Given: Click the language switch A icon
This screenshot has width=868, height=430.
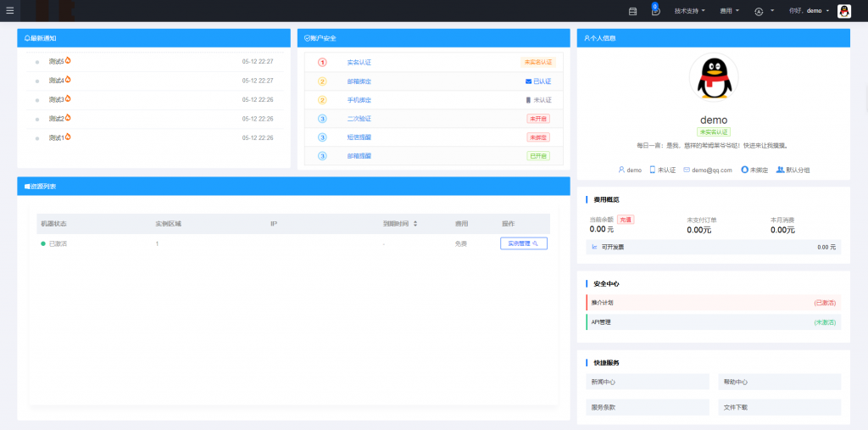Looking at the screenshot, I should (x=759, y=11).
